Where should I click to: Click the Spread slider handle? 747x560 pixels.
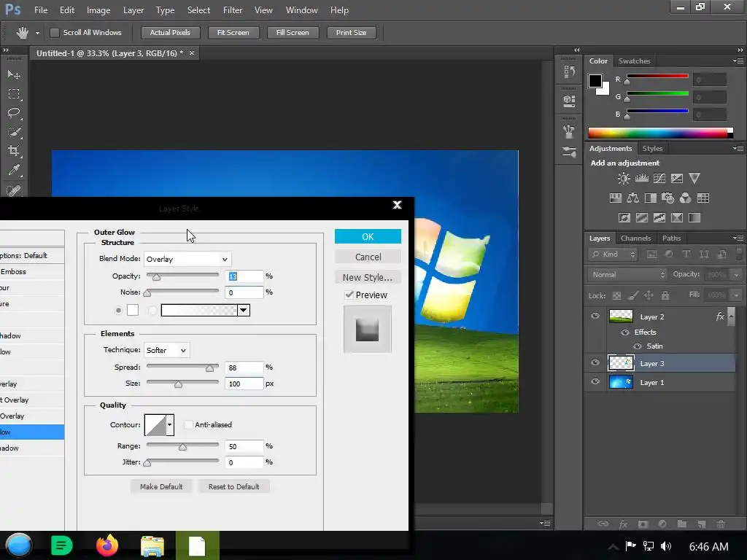coord(209,368)
